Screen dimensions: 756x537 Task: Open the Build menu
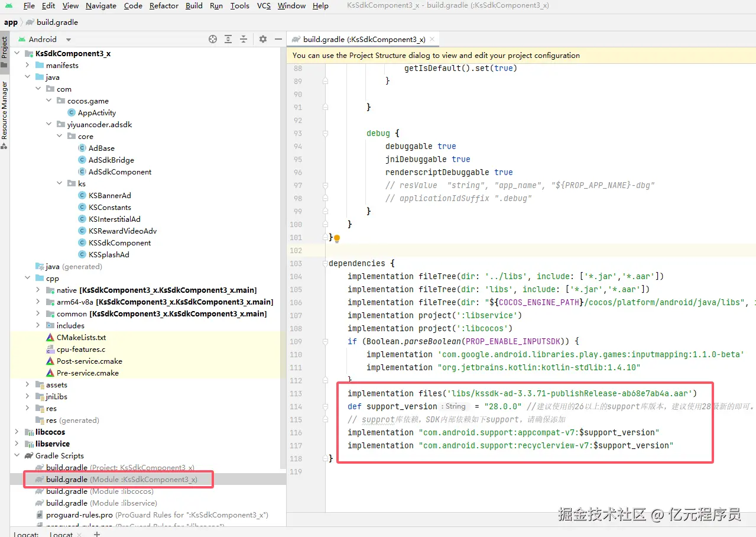pyautogui.click(x=194, y=6)
